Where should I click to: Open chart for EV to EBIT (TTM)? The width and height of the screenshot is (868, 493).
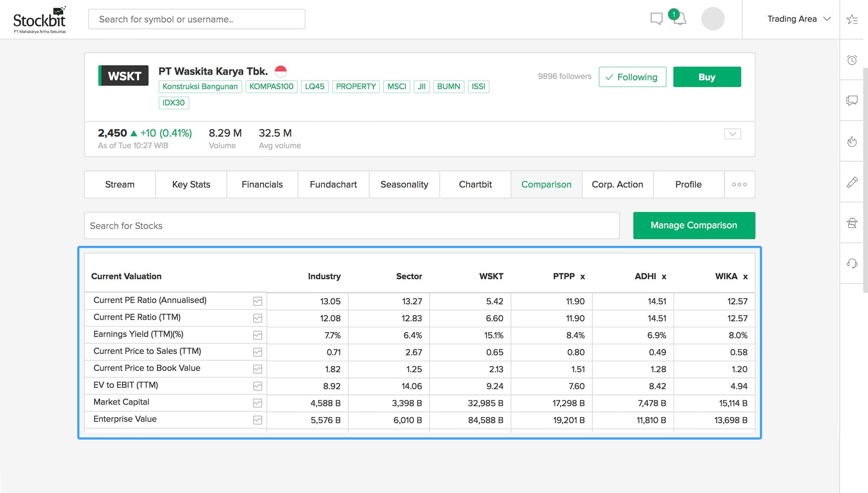257,386
